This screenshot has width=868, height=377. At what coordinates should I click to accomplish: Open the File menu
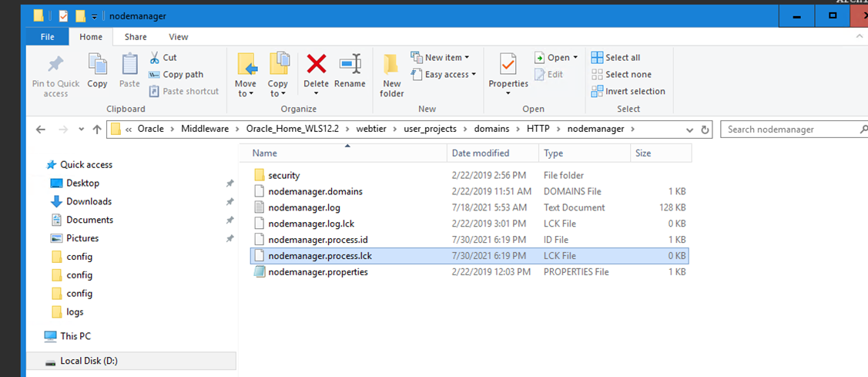click(48, 36)
